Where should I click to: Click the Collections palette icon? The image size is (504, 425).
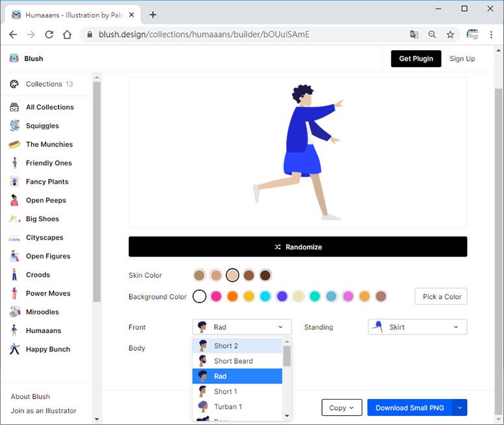click(14, 84)
